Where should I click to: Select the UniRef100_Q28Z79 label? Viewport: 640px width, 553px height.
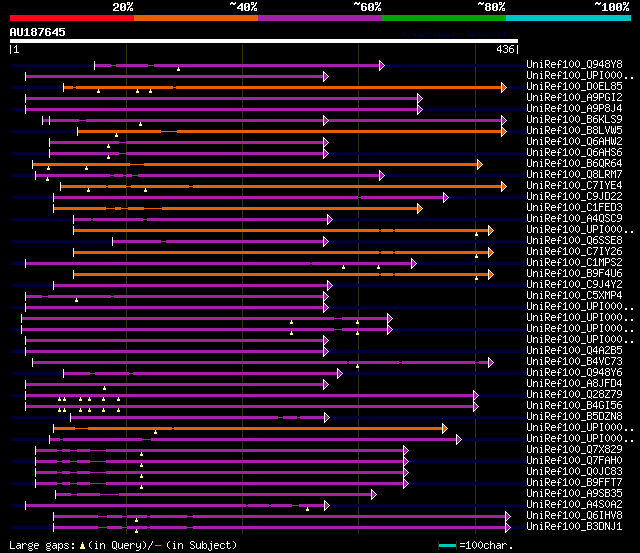point(574,395)
